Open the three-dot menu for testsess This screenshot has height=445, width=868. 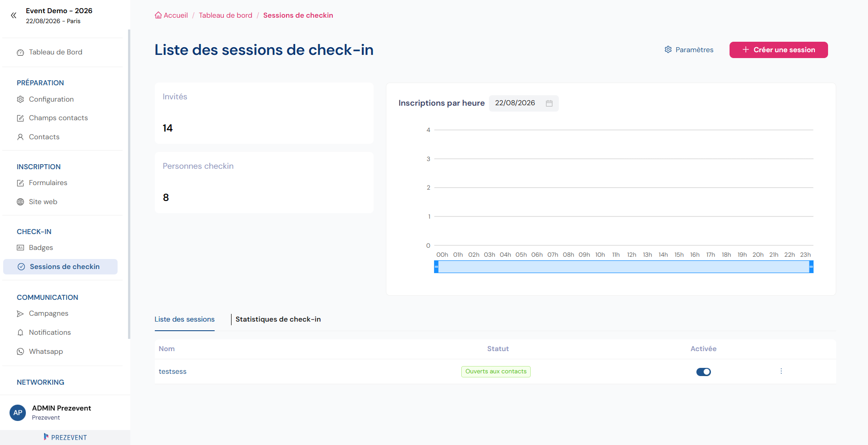coord(781,371)
